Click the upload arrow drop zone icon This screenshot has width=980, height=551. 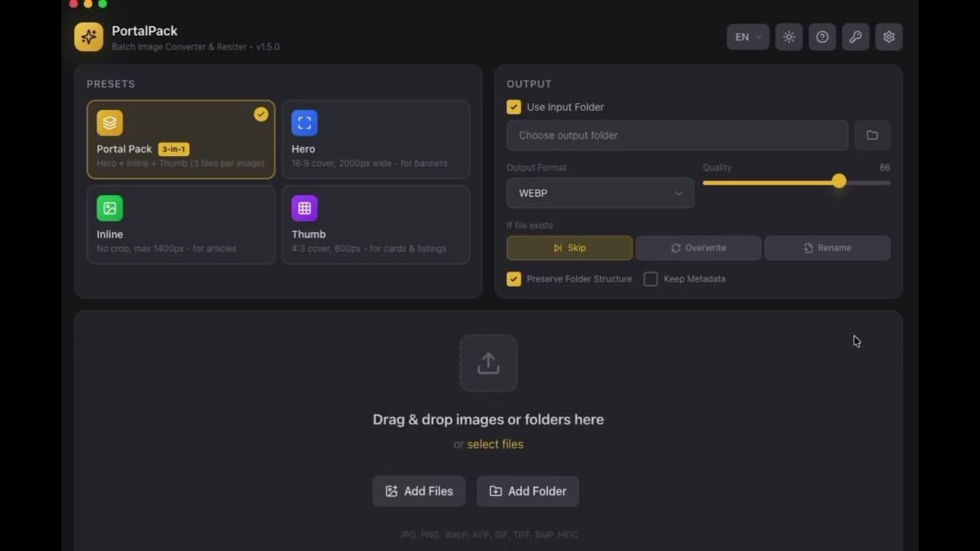pyautogui.click(x=488, y=364)
